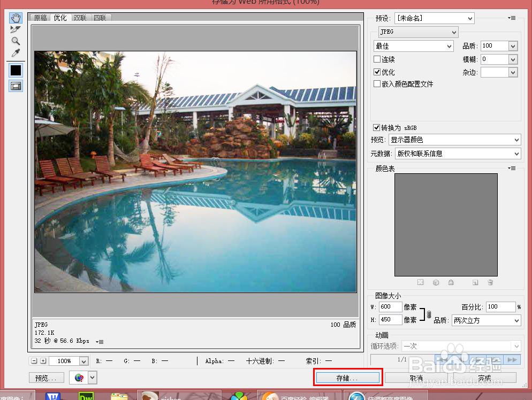Image resolution: width=532 pixels, height=400 pixels.
Task: Click the first frame animation button
Action: (443, 360)
